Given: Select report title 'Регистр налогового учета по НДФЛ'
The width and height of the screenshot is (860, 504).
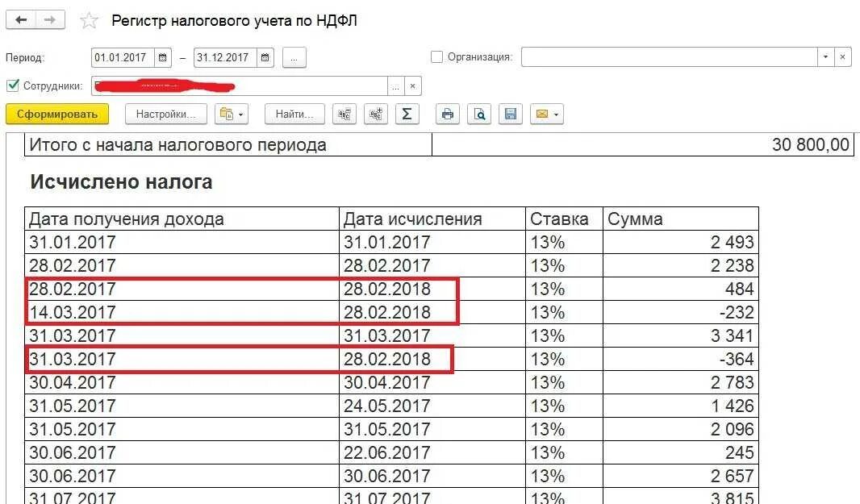Looking at the screenshot, I should [234, 21].
